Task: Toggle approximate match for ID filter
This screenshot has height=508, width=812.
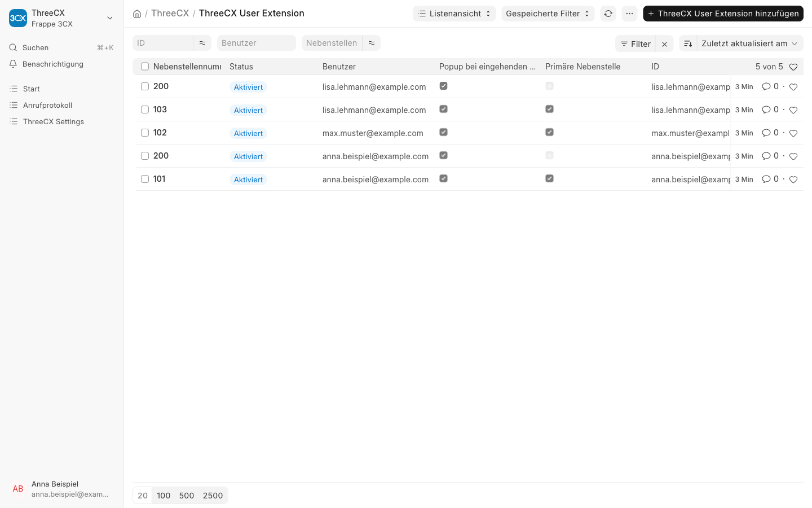Action: [202, 43]
